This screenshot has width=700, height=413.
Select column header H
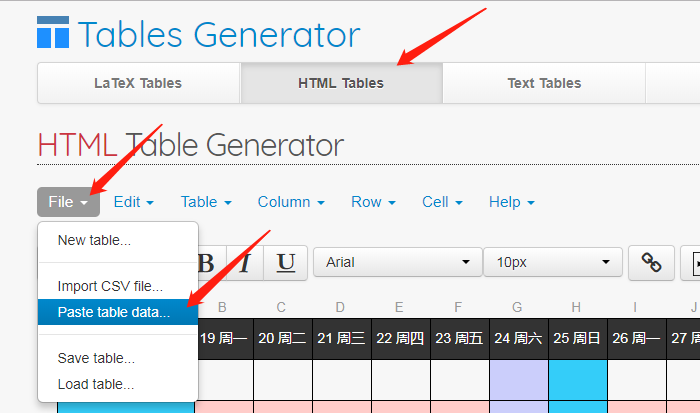click(x=576, y=307)
